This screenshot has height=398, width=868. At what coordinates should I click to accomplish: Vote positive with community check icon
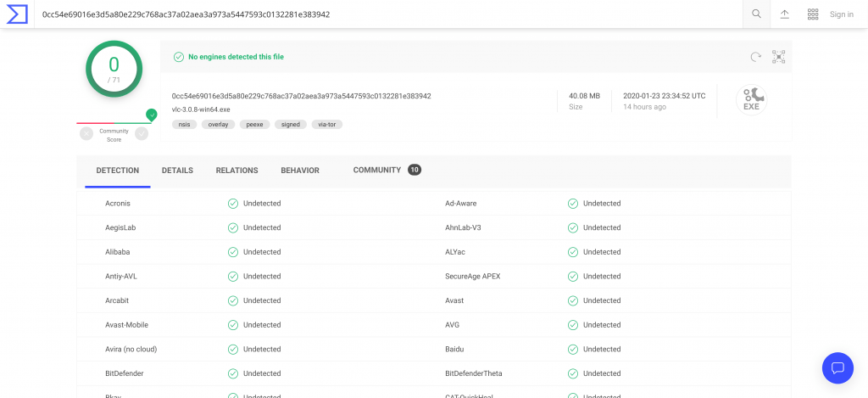point(142,133)
